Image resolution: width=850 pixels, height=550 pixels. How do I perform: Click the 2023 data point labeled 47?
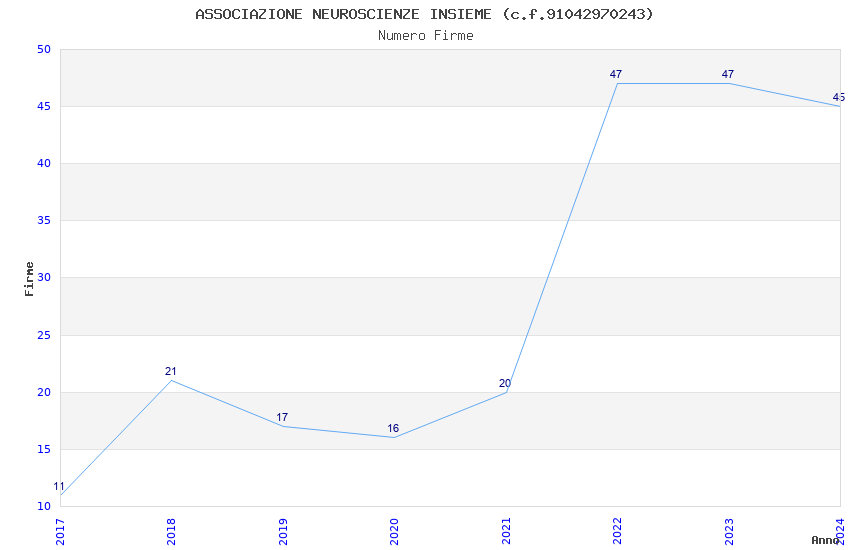729,83
